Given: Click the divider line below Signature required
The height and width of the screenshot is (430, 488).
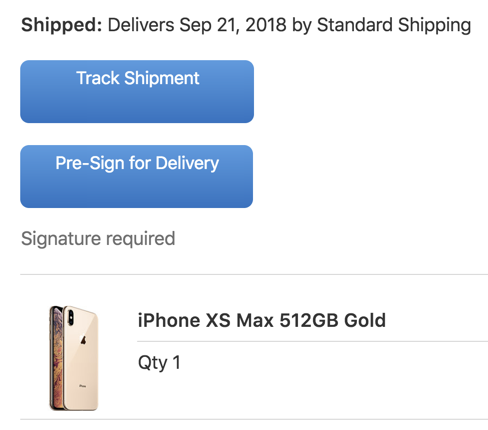Looking at the screenshot, I should (x=254, y=274).
